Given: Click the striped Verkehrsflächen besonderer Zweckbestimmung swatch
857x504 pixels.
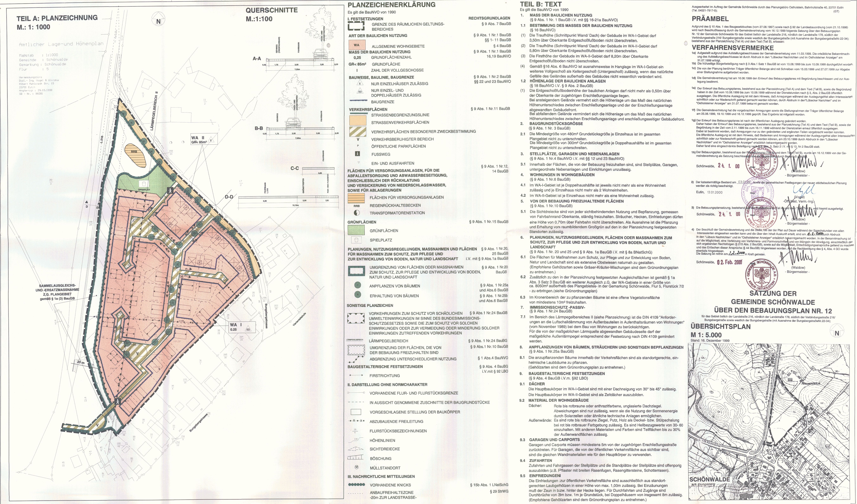Looking at the screenshot, I should pos(358,132).
